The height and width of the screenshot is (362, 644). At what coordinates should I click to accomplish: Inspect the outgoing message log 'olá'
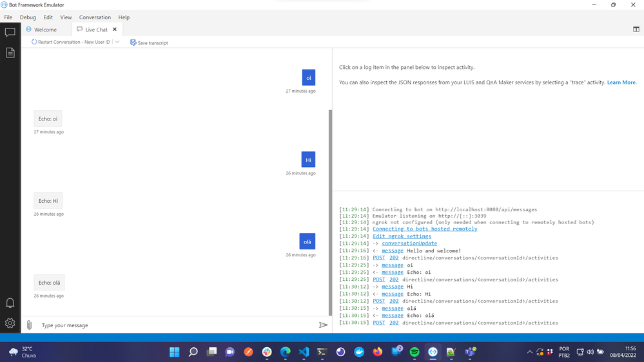[x=393, y=309]
